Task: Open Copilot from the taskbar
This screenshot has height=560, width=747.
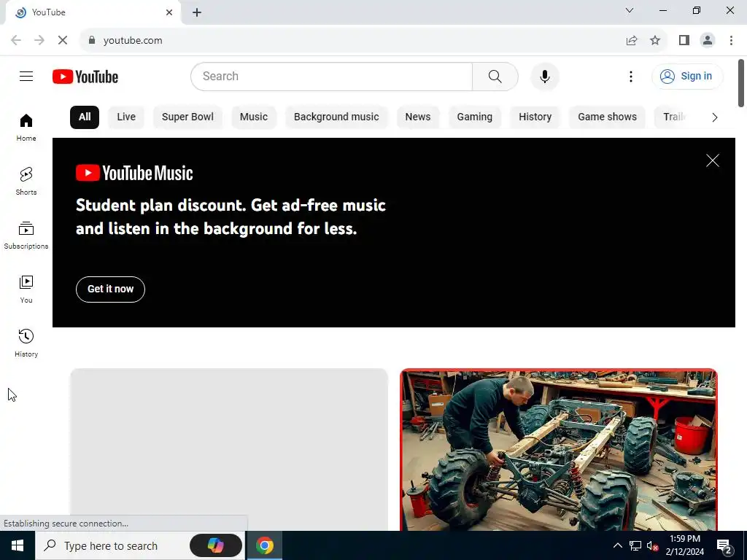Action: [215, 545]
